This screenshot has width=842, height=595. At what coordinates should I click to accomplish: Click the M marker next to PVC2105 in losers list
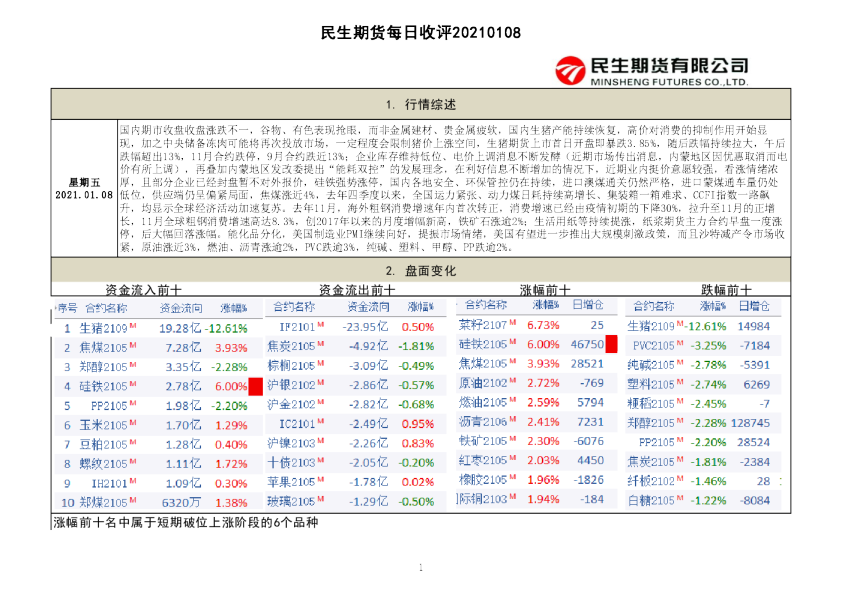click(x=678, y=344)
